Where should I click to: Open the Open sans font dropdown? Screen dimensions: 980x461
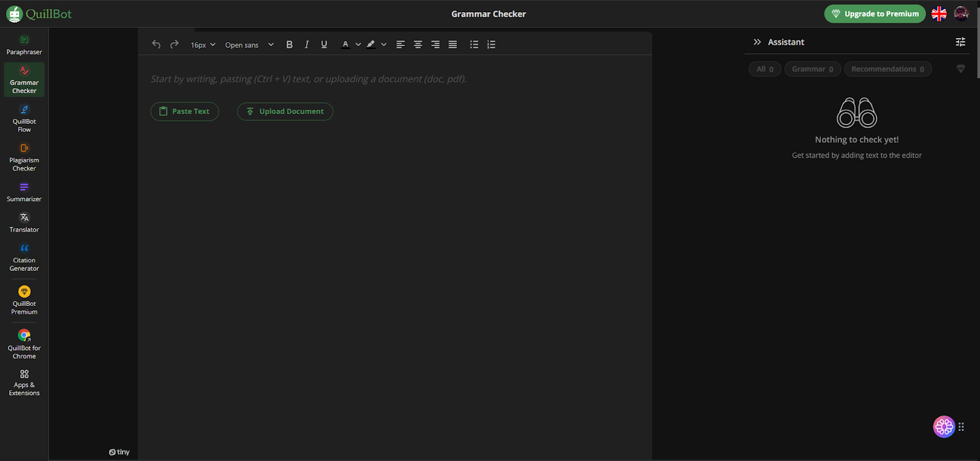(x=249, y=45)
